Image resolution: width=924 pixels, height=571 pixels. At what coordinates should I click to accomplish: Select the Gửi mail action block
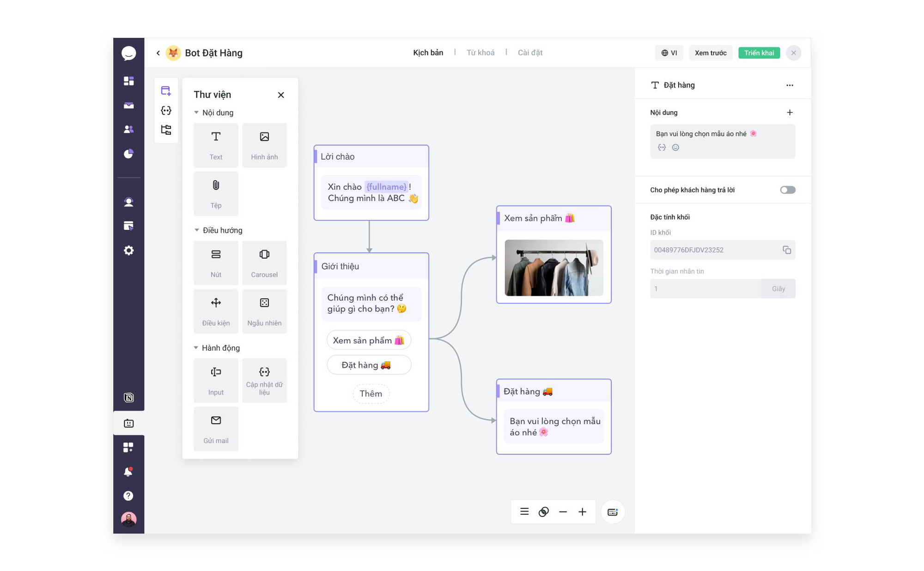pos(216,429)
